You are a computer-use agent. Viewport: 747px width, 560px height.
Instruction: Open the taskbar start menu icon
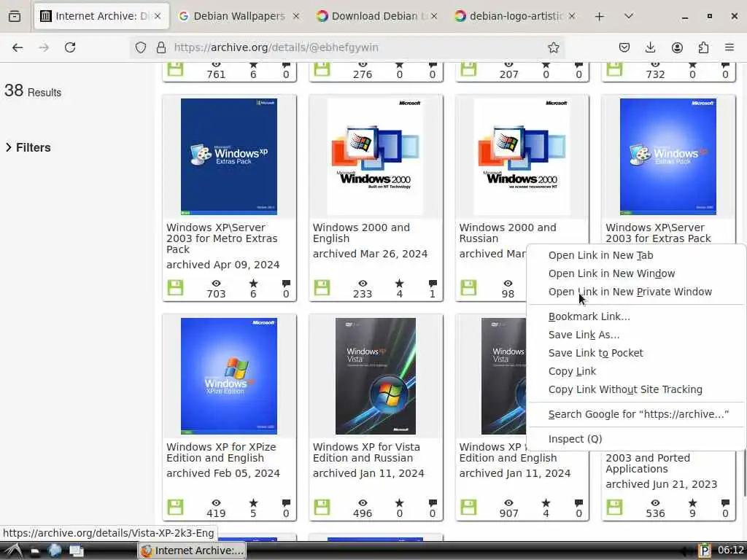13,551
